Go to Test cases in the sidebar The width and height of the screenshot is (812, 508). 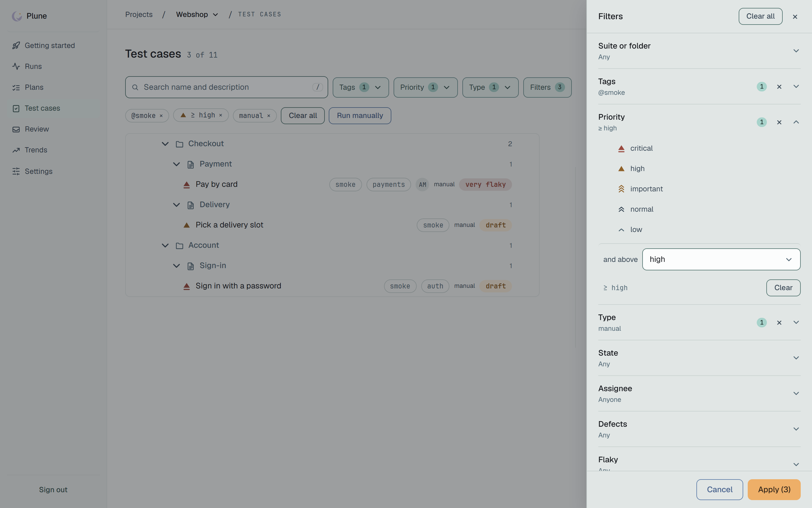point(53,108)
